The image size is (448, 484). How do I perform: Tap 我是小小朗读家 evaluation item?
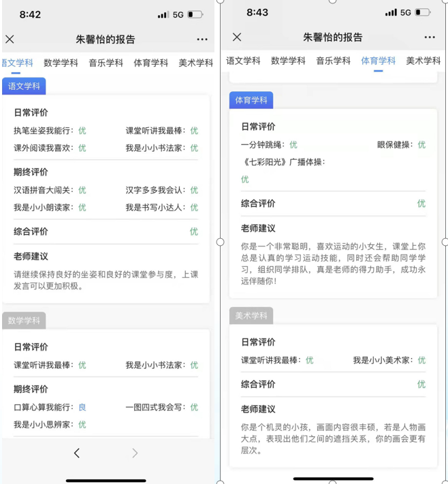[50, 208]
